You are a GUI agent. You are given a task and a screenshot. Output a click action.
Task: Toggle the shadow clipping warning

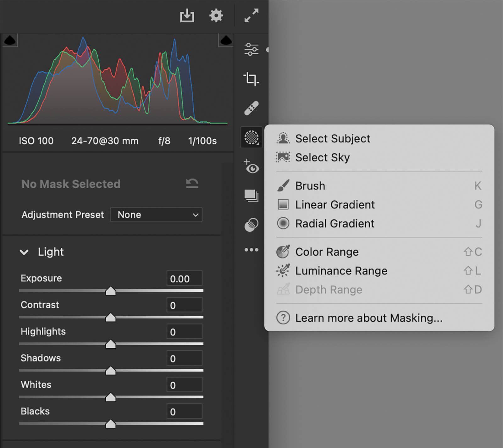click(10, 40)
